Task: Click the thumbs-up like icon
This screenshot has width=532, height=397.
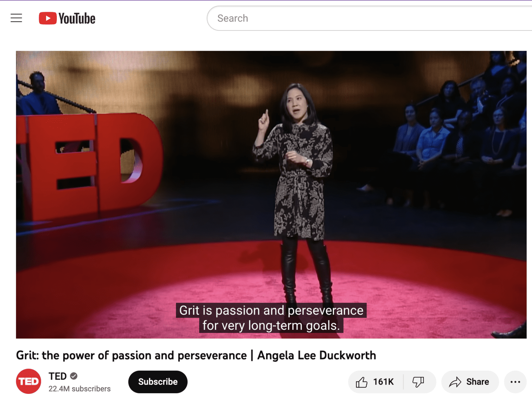Action: coord(361,382)
